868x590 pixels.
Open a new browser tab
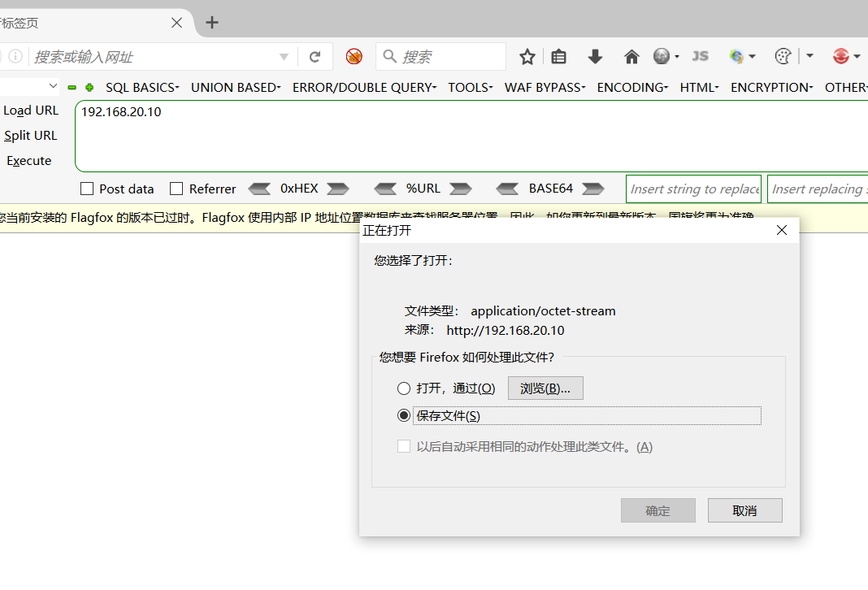(212, 23)
